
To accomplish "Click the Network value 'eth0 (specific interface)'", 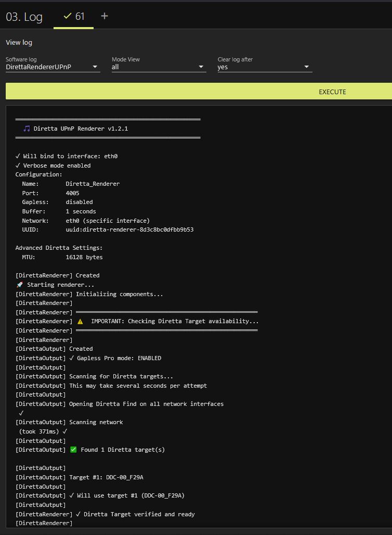I will pyautogui.click(x=108, y=221).
